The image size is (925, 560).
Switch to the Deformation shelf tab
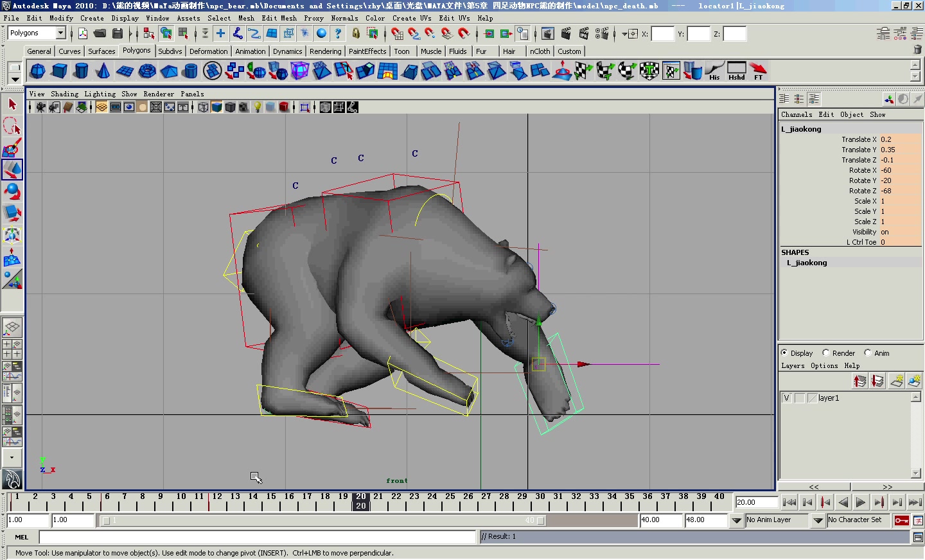208,51
